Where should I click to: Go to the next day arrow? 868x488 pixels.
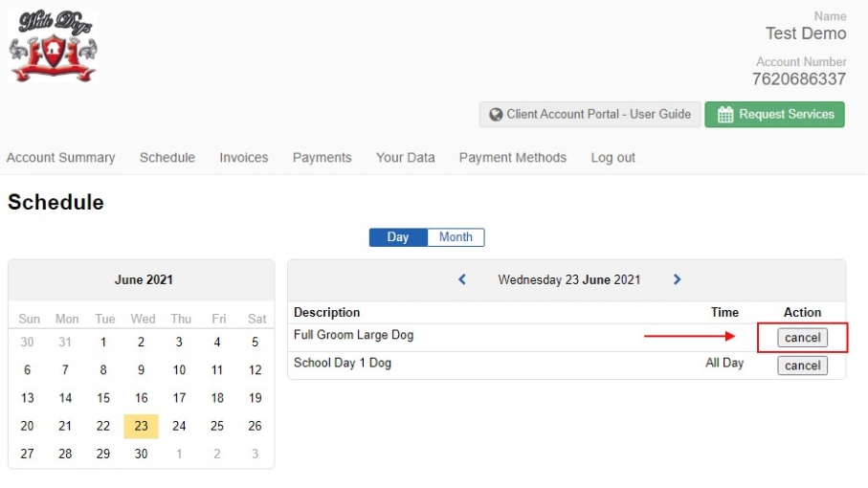tap(677, 279)
